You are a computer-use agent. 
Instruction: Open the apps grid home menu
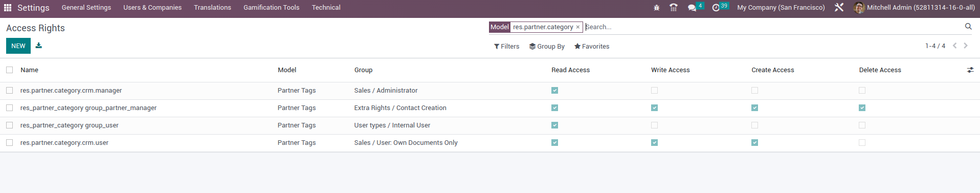tap(8, 8)
